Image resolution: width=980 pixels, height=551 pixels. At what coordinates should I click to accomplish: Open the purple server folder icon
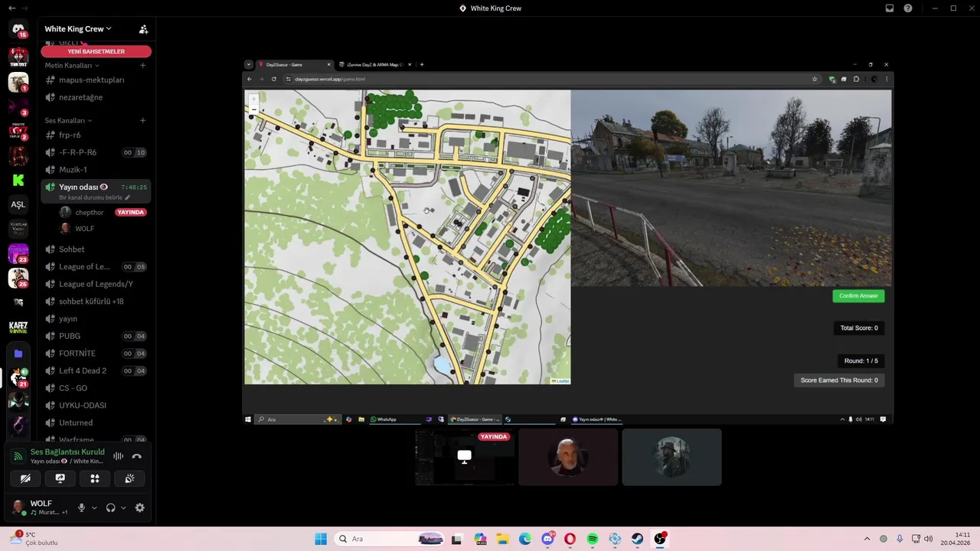pos(18,354)
